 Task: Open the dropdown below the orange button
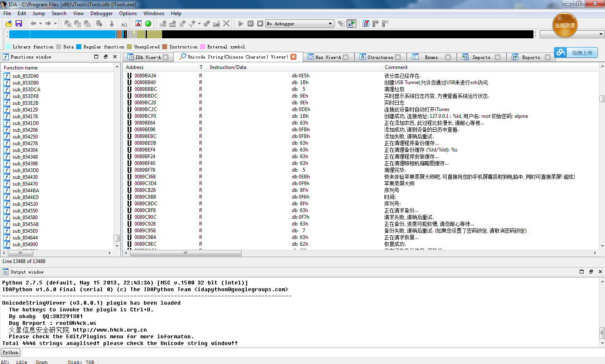pyautogui.click(x=572, y=34)
